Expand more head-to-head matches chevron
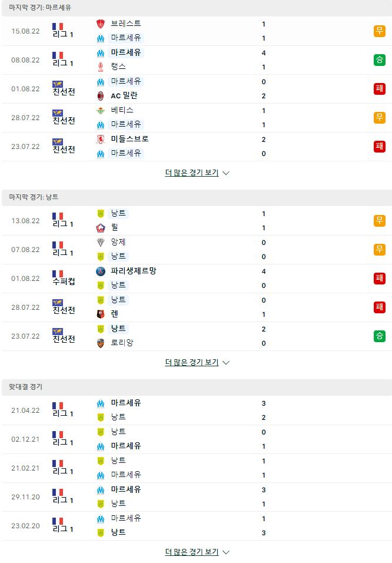Viewport: 392px width, 563px height. coord(226,552)
